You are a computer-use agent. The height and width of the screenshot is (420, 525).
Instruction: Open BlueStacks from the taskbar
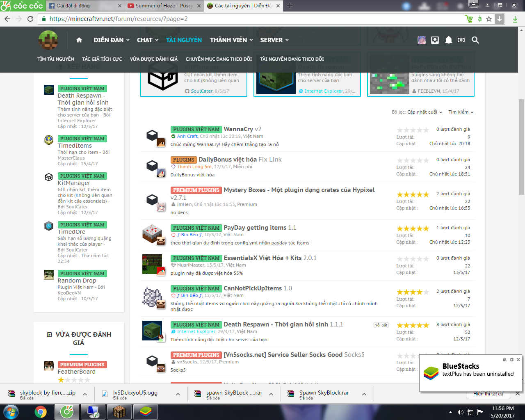pyautogui.click(x=146, y=411)
